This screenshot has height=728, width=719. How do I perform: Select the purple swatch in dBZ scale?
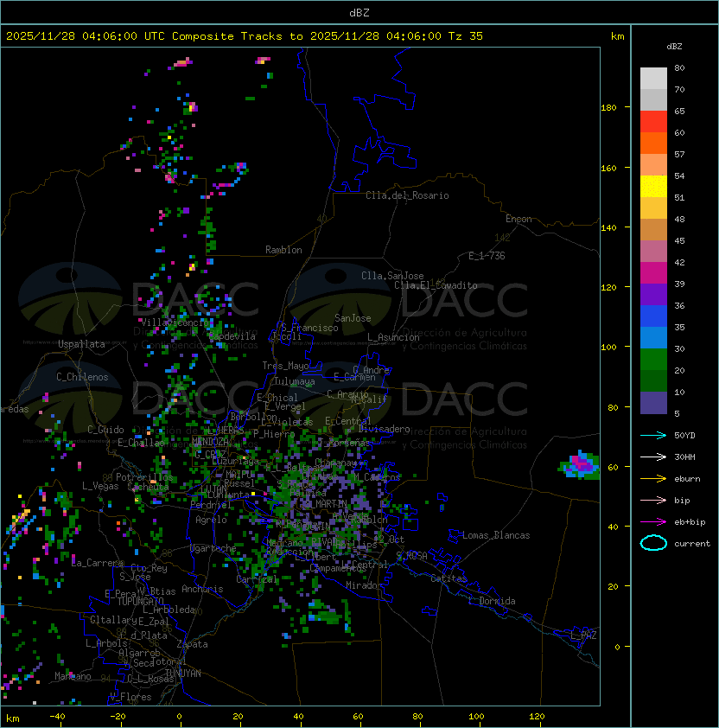653,294
